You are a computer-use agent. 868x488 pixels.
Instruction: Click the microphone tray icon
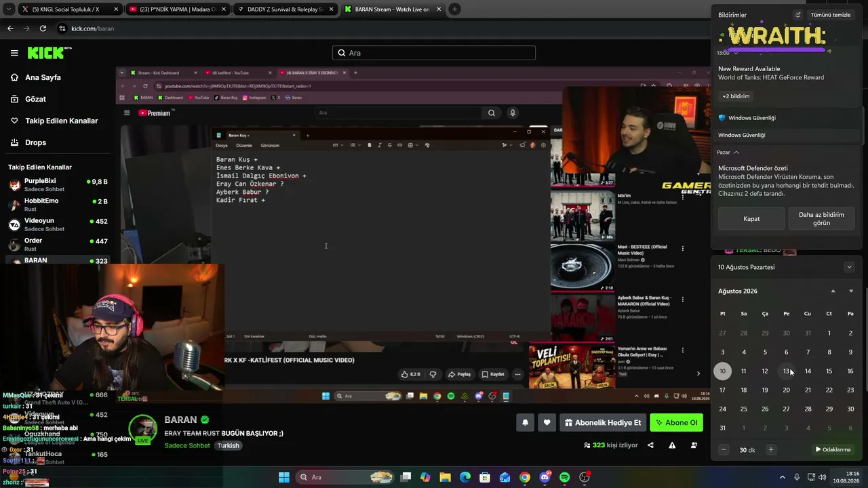(x=797, y=477)
